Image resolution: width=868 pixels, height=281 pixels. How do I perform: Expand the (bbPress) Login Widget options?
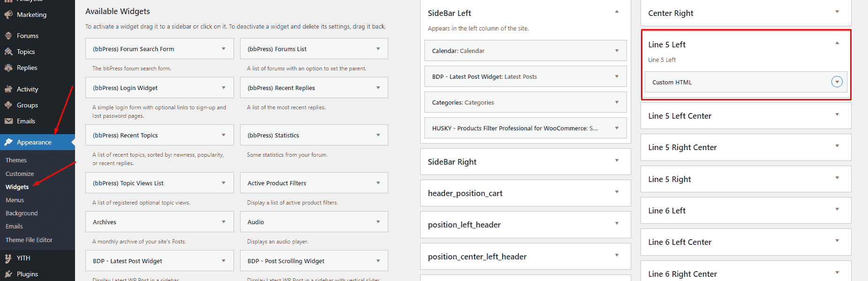(224, 88)
